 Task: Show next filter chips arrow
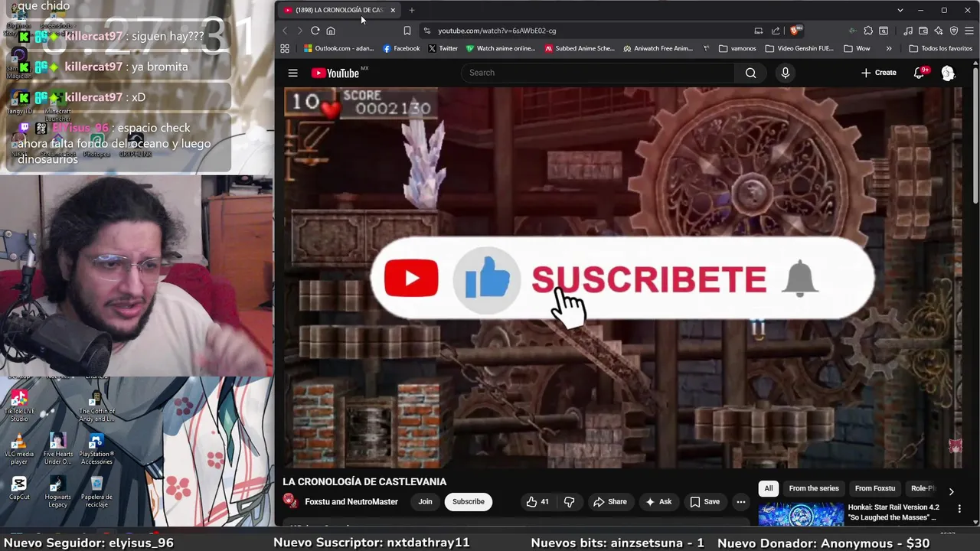[951, 491]
